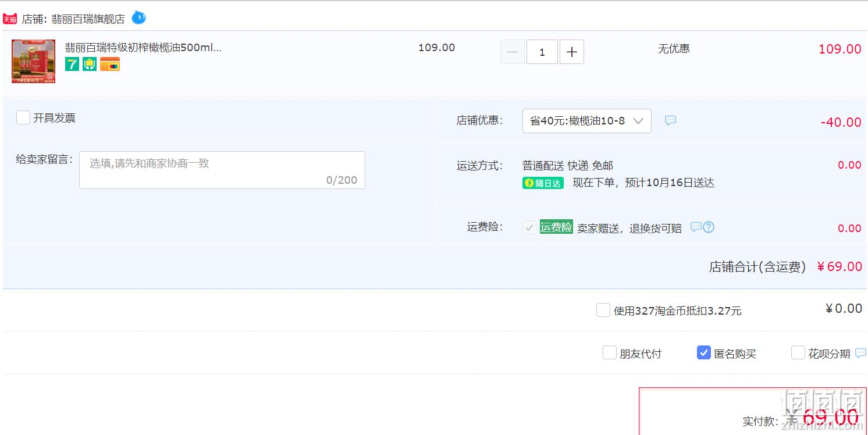The width and height of the screenshot is (868, 435).
Task: Click the 普通配送 快递 免邮 shipping method text
Action: coord(568,166)
